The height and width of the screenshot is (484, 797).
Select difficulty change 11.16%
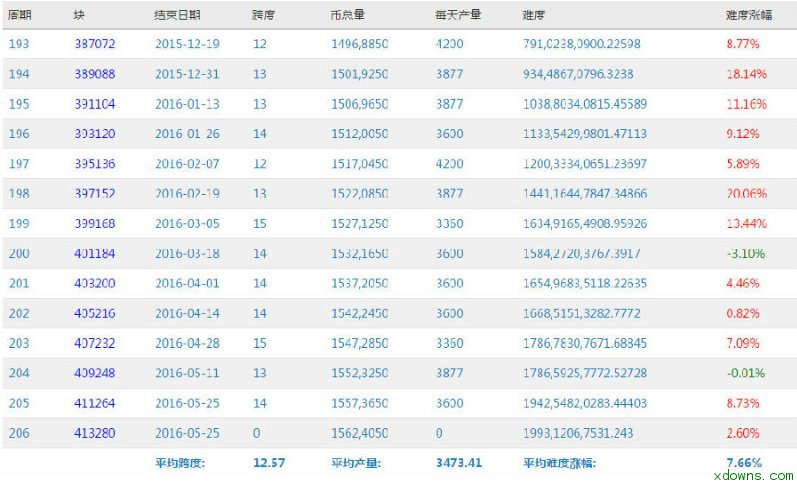[746, 104]
